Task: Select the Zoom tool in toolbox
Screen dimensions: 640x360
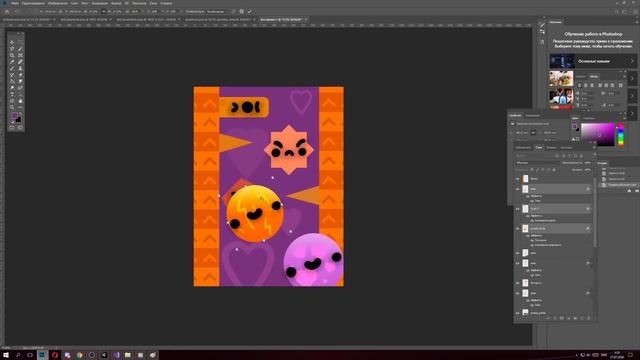Action: click(12, 107)
